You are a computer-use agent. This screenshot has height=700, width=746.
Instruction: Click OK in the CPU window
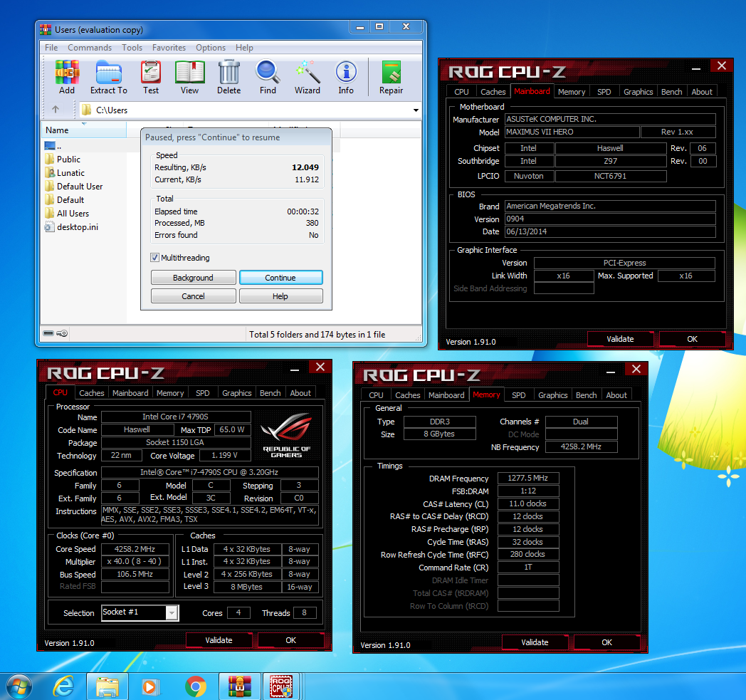click(290, 640)
